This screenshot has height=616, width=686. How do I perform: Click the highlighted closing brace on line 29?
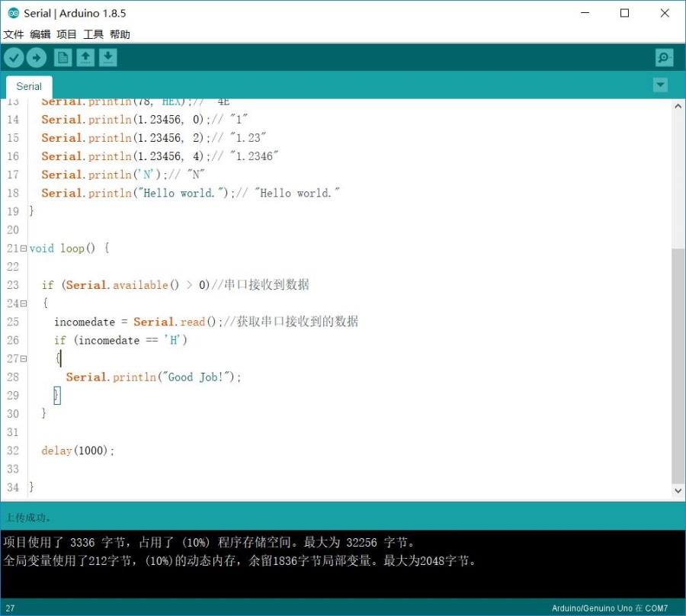57,396
